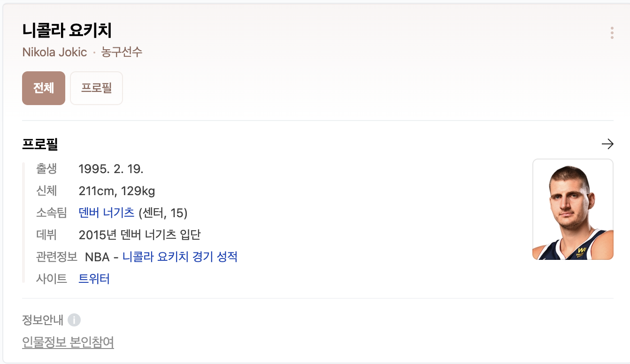Click the 정보안내 label text
The height and width of the screenshot is (364, 630).
tap(43, 320)
